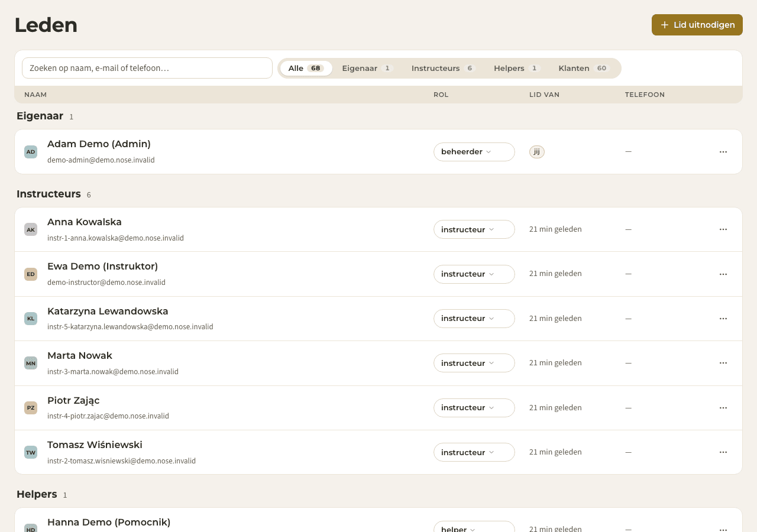
Task: Open the three-dots menu for Piotr Zając
Action: point(723,408)
